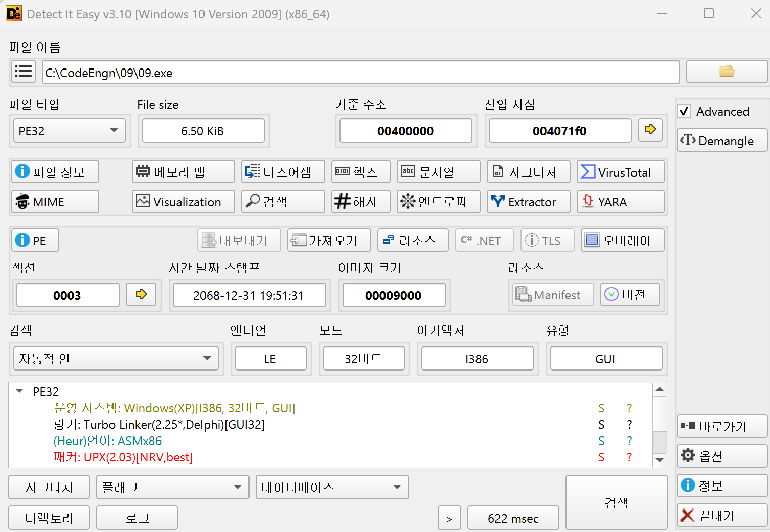
Task: Go to the entry point via its arrow button
Action: [650, 130]
